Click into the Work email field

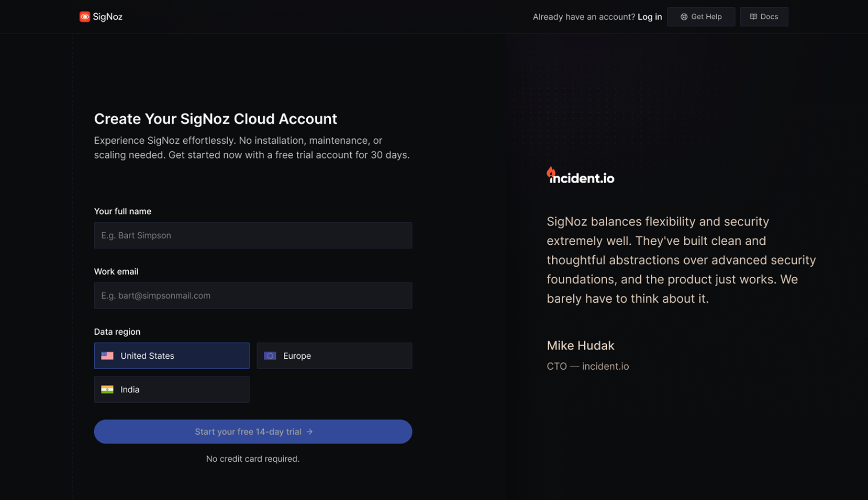[x=253, y=296]
